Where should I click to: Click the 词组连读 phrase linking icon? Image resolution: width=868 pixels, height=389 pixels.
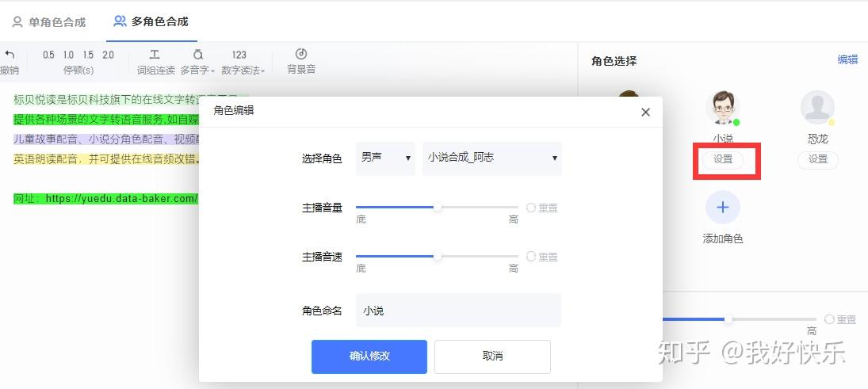click(x=155, y=55)
